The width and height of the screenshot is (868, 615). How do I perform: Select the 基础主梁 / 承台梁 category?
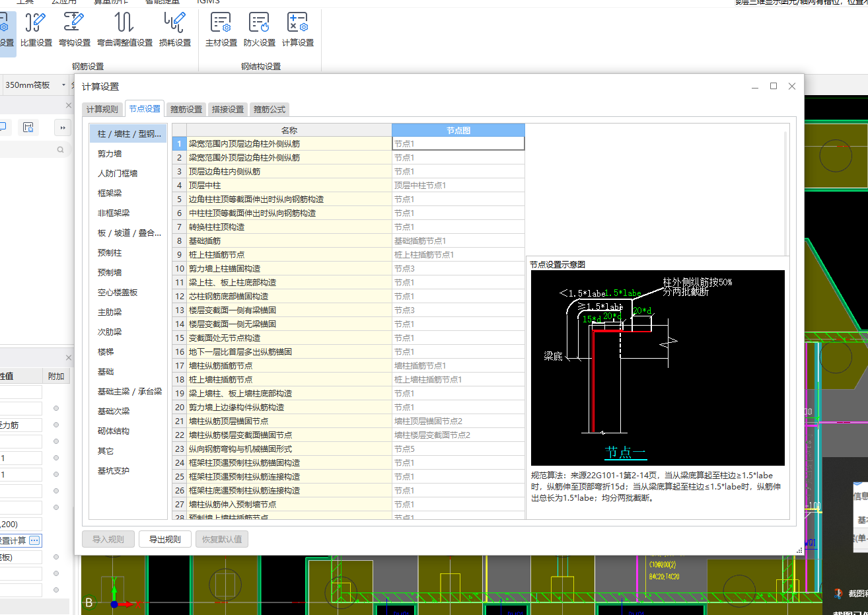(128, 391)
